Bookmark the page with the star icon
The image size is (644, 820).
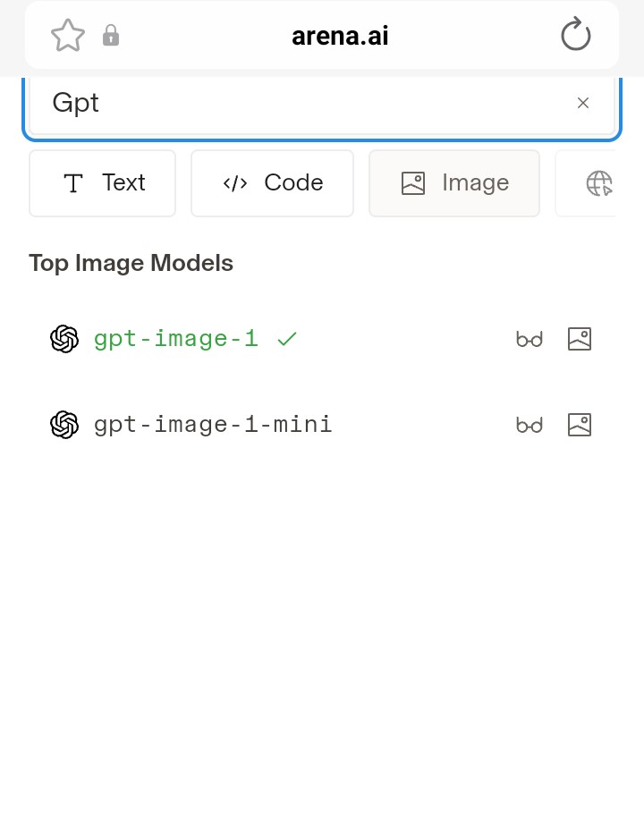point(67,36)
